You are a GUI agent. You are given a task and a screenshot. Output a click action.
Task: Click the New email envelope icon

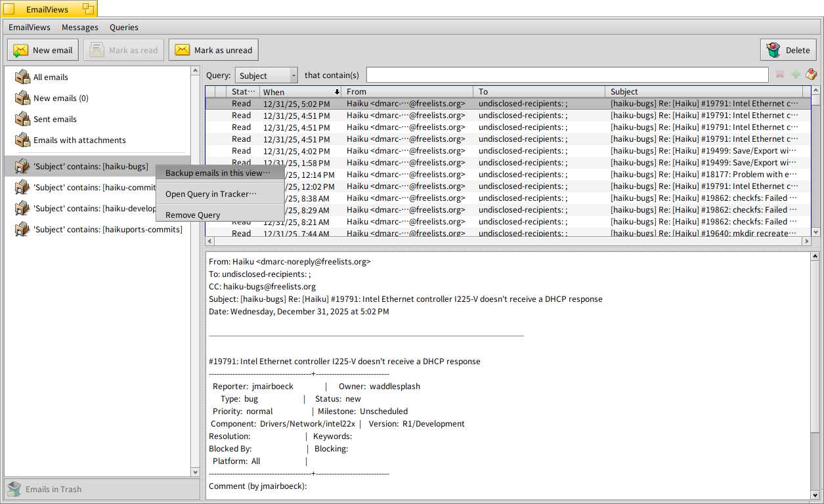click(21, 51)
